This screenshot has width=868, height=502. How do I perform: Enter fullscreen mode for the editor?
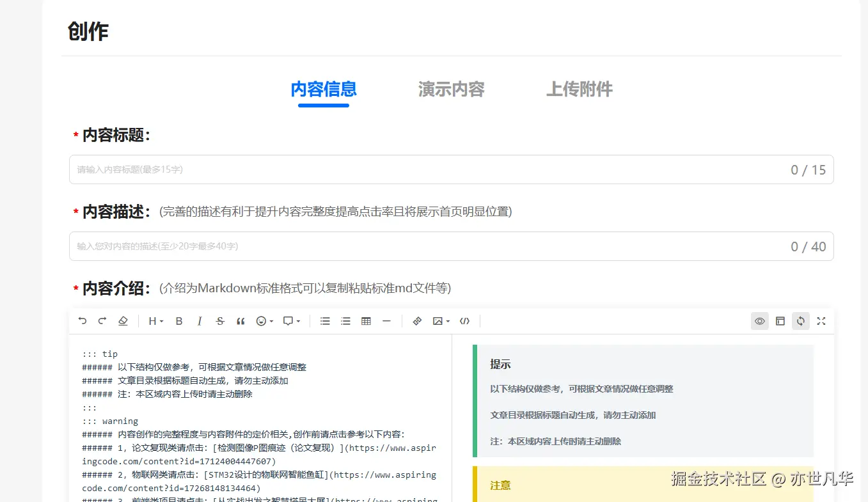click(x=821, y=320)
